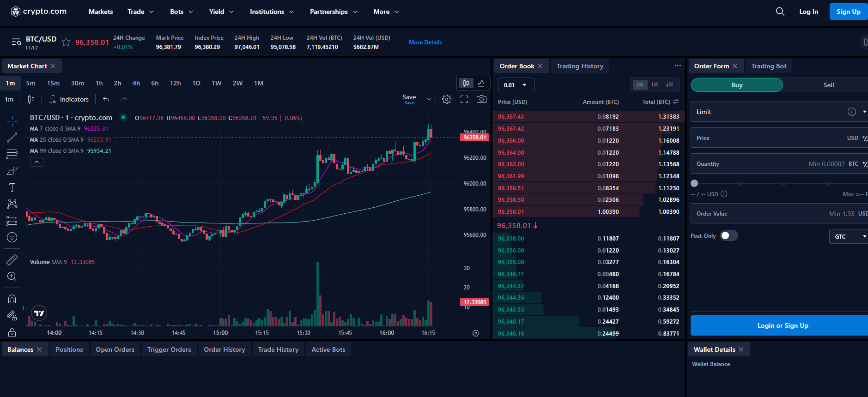868x397 pixels.
Task: Open the More Details link
Action: pos(425,42)
